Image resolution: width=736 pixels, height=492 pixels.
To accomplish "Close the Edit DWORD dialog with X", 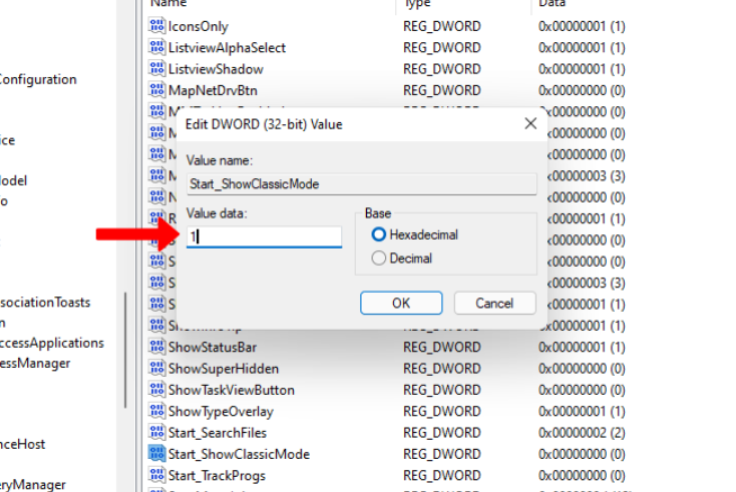I will tap(530, 124).
